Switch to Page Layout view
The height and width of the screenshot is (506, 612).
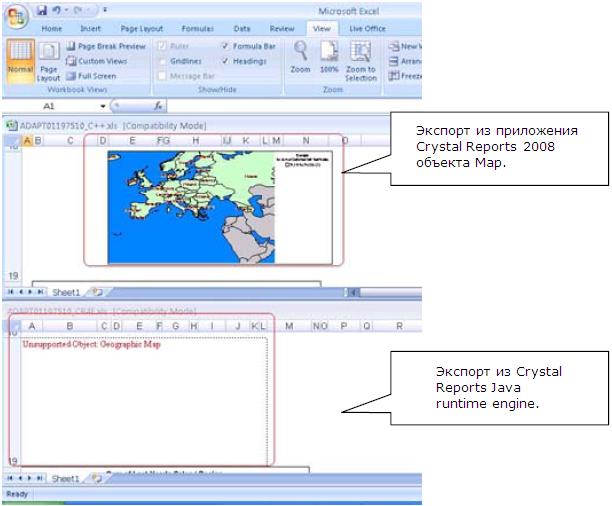49,62
